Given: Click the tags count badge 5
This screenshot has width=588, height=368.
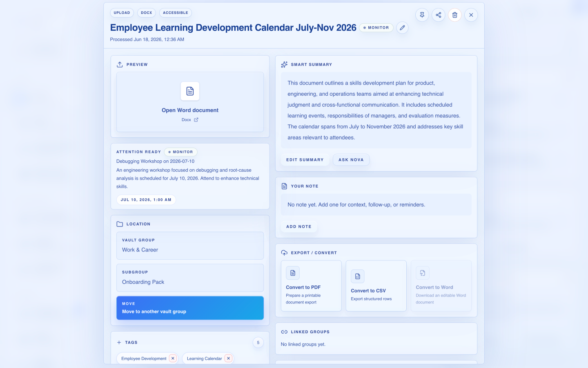Looking at the screenshot, I should (258, 343).
